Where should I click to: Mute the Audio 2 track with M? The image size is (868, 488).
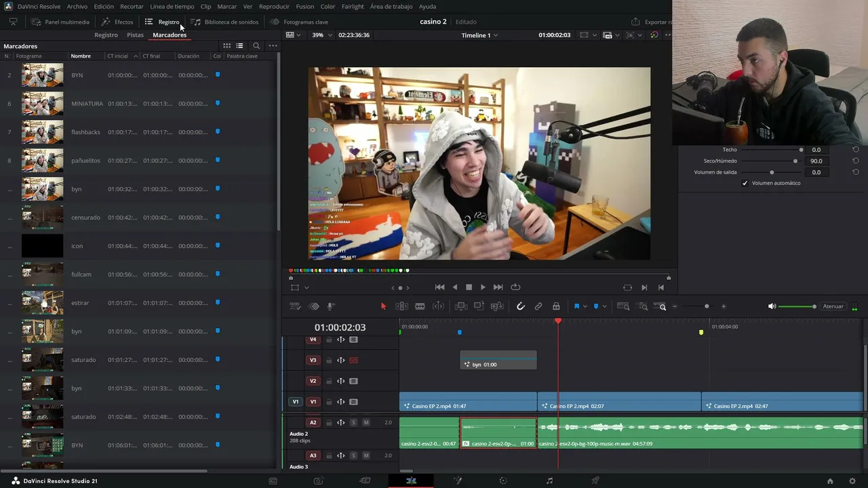click(366, 422)
